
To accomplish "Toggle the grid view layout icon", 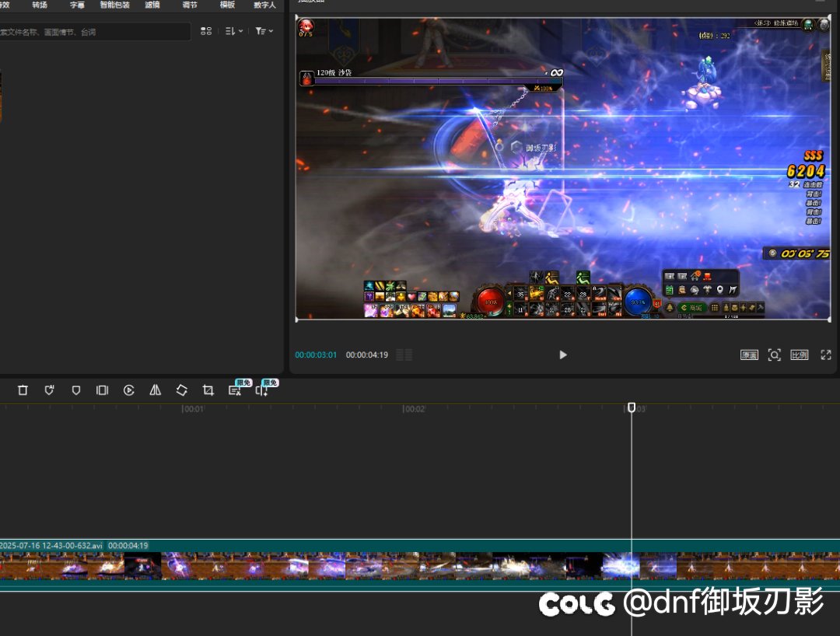I will coord(206,31).
